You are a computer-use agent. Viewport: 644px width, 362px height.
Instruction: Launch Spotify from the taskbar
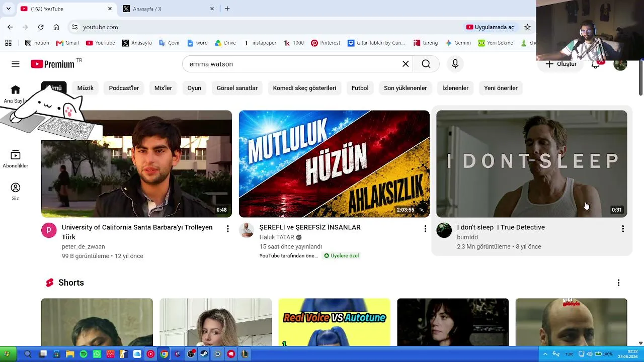click(84, 354)
